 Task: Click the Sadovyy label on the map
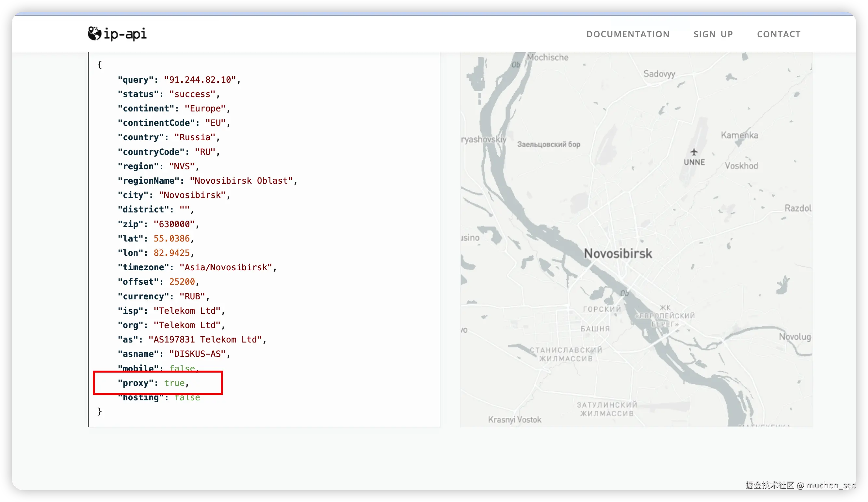pos(659,74)
